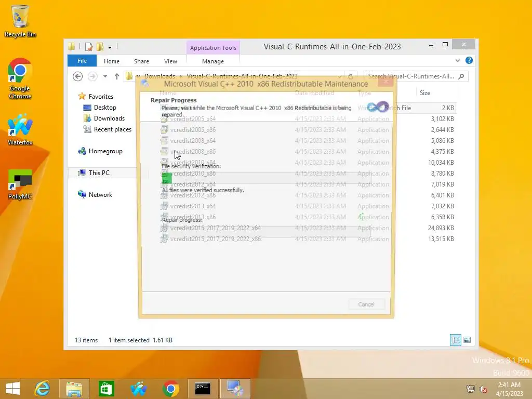
Task: Open the Home ribbon tab
Action: point(112,61)
